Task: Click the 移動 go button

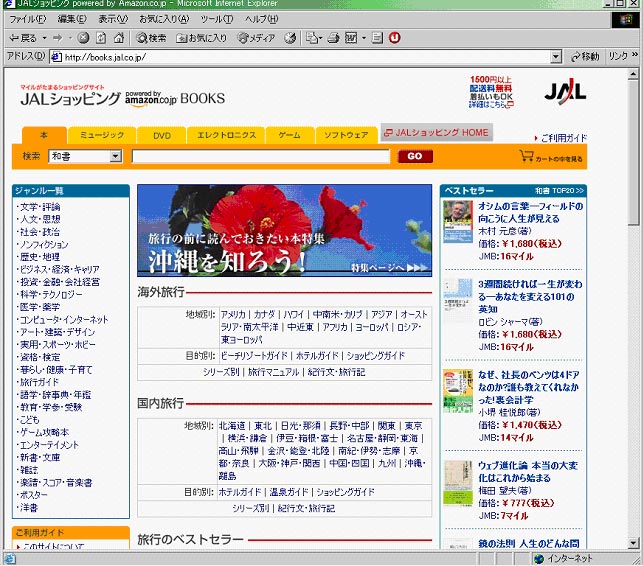Action: [x=585, y=56]
